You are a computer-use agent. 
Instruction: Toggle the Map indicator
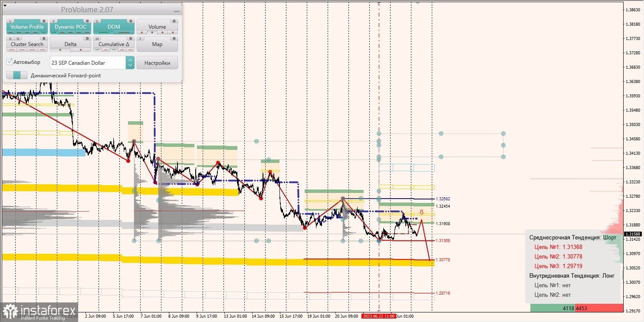(157, 44)
